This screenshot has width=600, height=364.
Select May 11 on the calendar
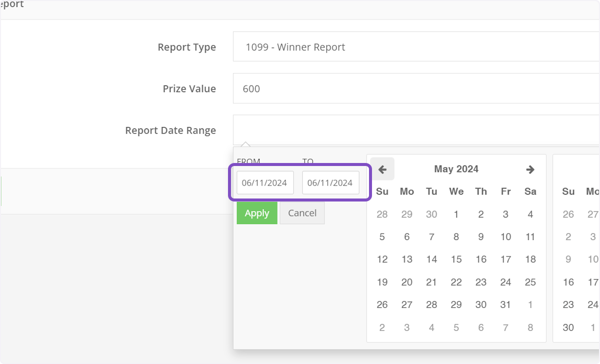click(x=530, y=236)
